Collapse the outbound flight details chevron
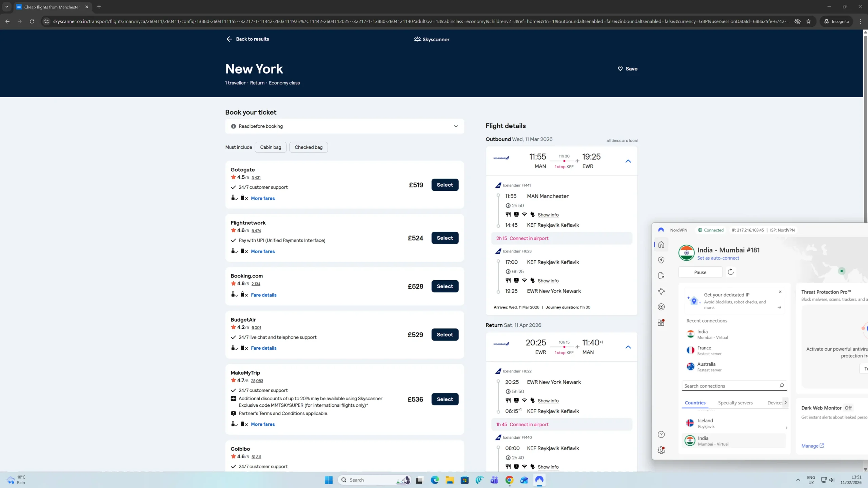Screen dimensions: 868x488 pyautogui.click(x=628, y=161)
